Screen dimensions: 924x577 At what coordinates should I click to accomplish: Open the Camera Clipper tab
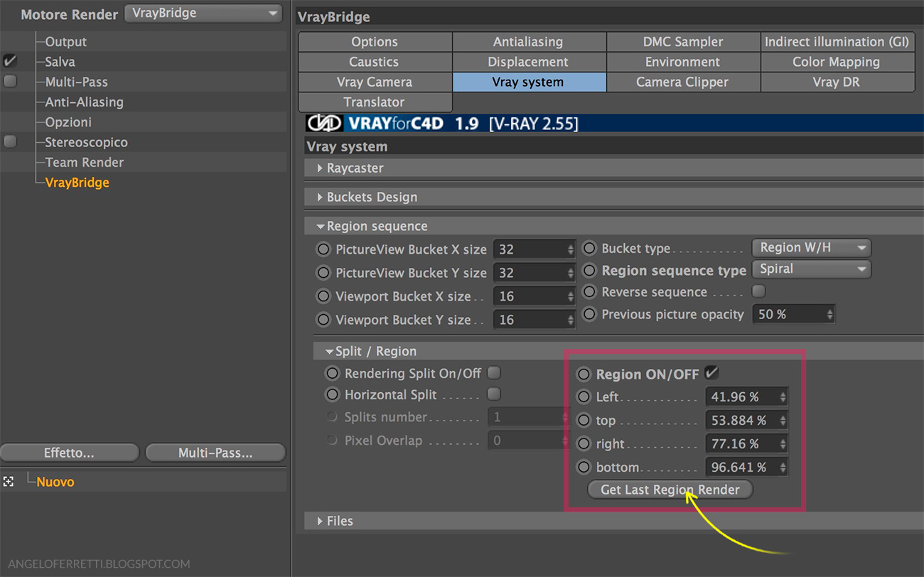[683, 82]
